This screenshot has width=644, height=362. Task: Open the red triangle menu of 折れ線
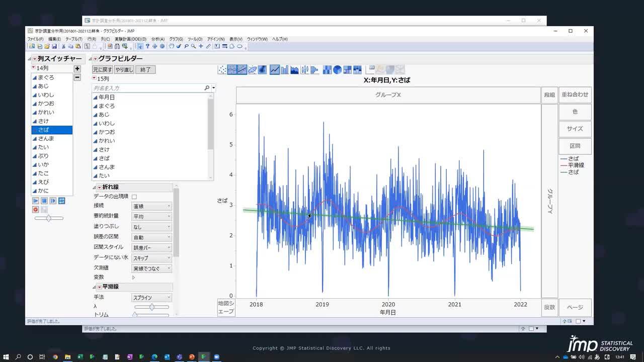point(99,187)
